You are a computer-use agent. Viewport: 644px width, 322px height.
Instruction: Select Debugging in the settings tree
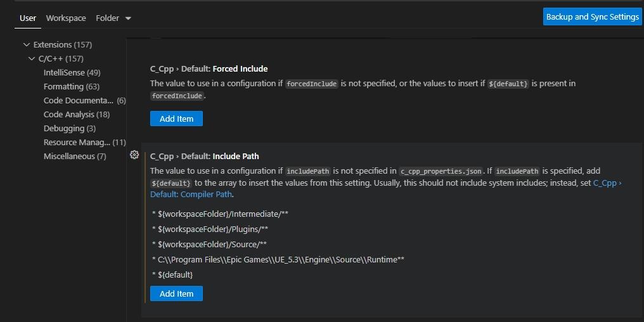point(69,129)
